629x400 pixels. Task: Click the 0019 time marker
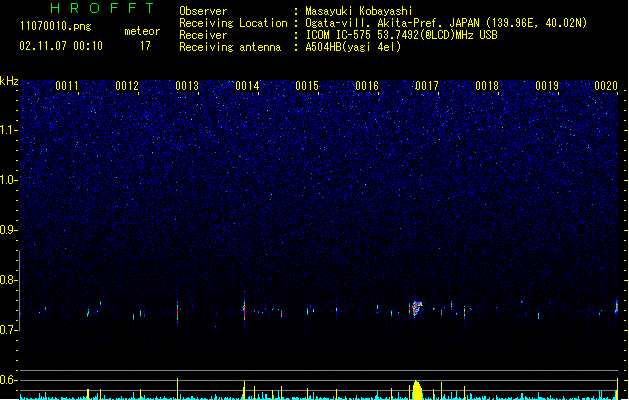(547, 86)
